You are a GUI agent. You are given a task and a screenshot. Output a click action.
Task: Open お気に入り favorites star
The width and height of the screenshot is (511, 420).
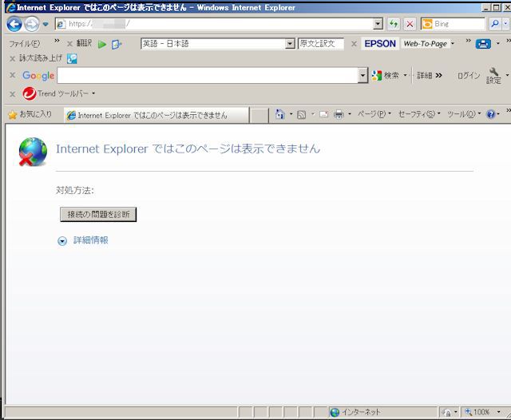[x=30, y=114]
